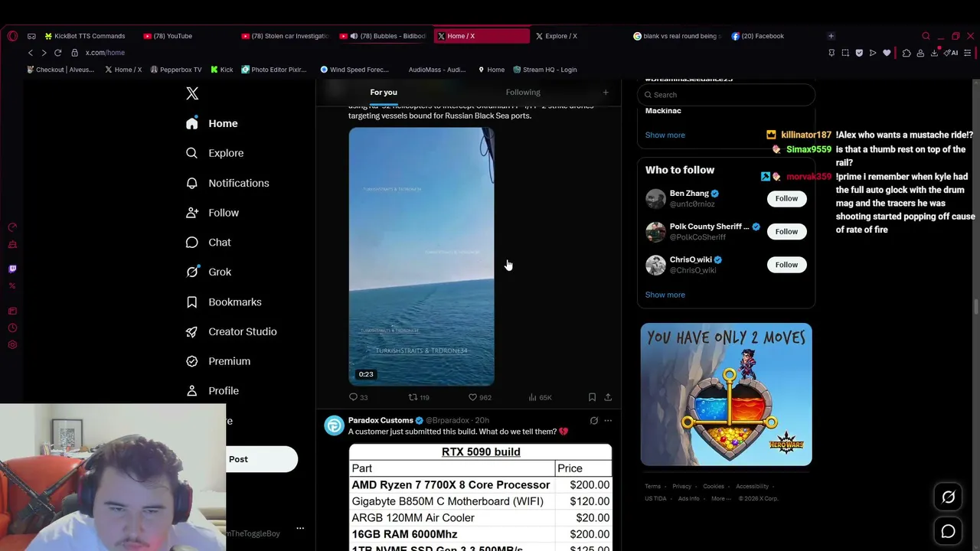
Task: Open floating chat messages button
Action: tap(948, 531)
